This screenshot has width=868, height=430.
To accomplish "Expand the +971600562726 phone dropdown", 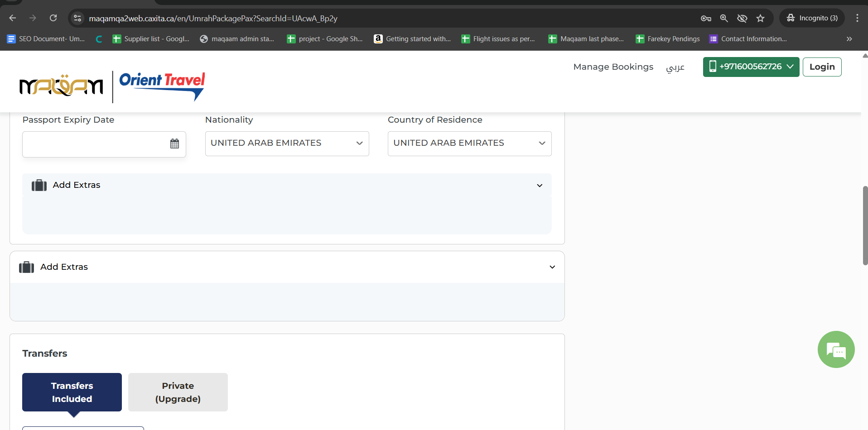I will 751,67.
